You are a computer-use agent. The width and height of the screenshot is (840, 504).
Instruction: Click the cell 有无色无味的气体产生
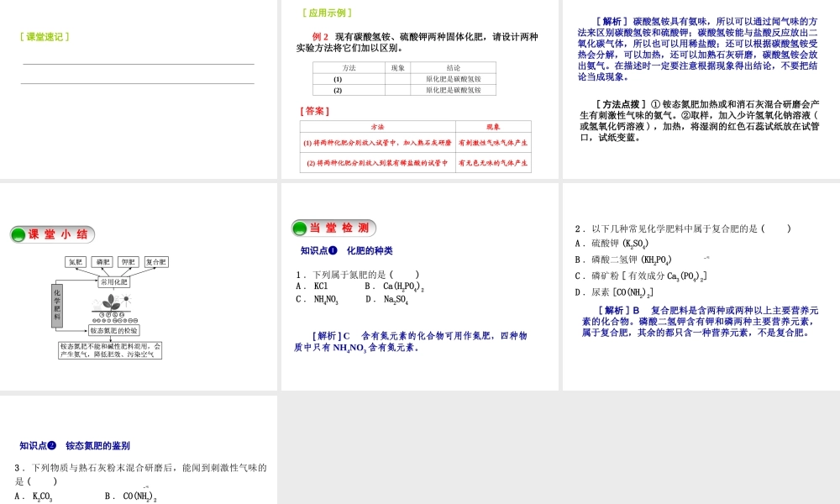pyautogui.click(x=493, y=163)
